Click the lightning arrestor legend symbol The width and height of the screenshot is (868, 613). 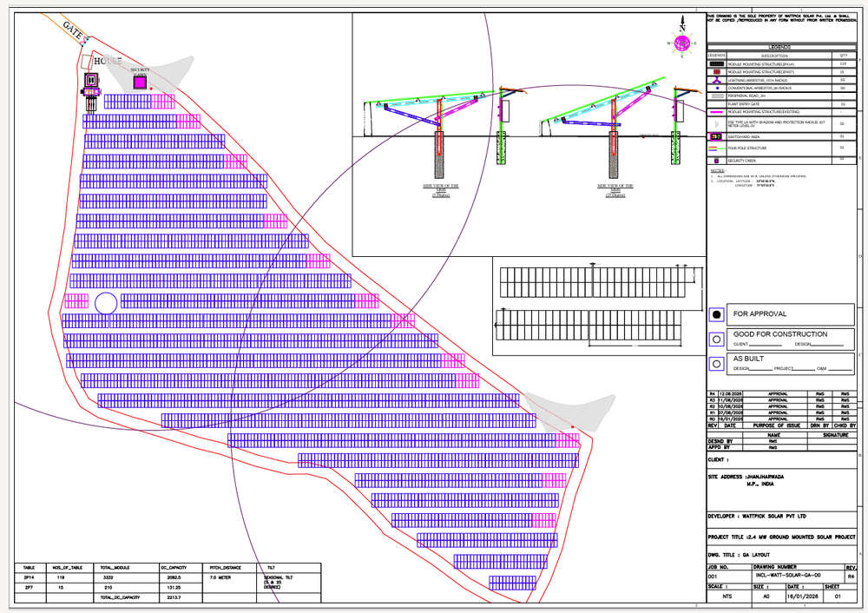coord(716,80)
